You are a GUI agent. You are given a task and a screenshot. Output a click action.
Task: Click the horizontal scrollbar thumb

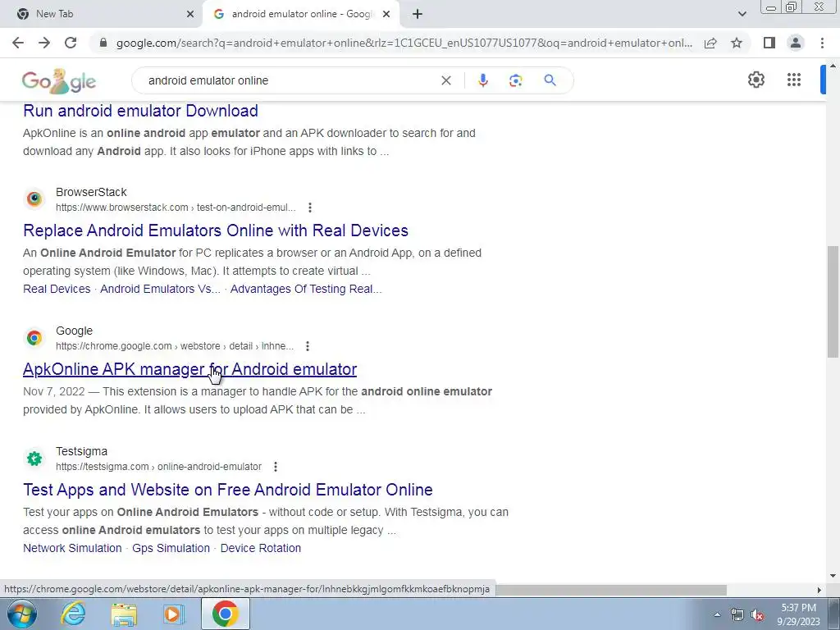click(x=610, y=590)
